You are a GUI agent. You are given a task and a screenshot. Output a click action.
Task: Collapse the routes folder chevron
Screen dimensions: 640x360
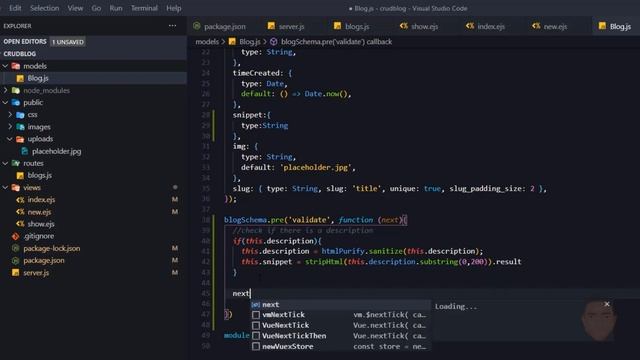[x=5, y=163]
